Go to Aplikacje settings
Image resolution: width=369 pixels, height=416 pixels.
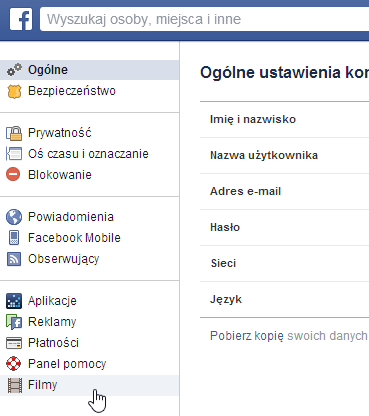coord(89,301)
